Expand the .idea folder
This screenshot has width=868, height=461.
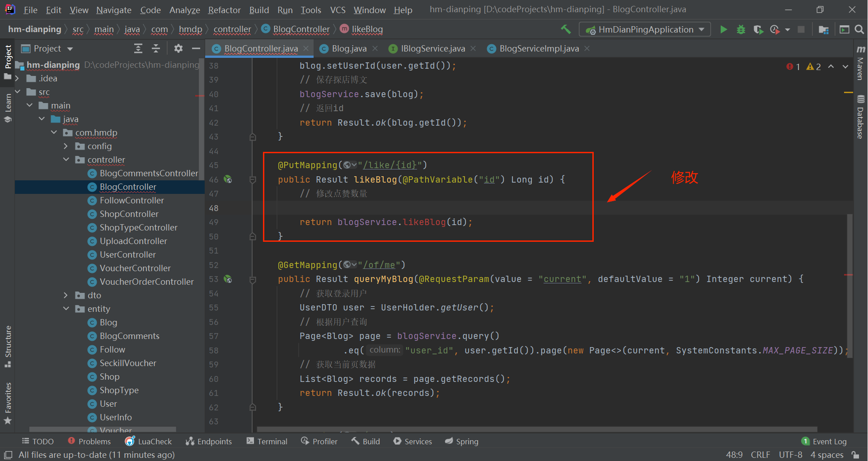point(17,79)
